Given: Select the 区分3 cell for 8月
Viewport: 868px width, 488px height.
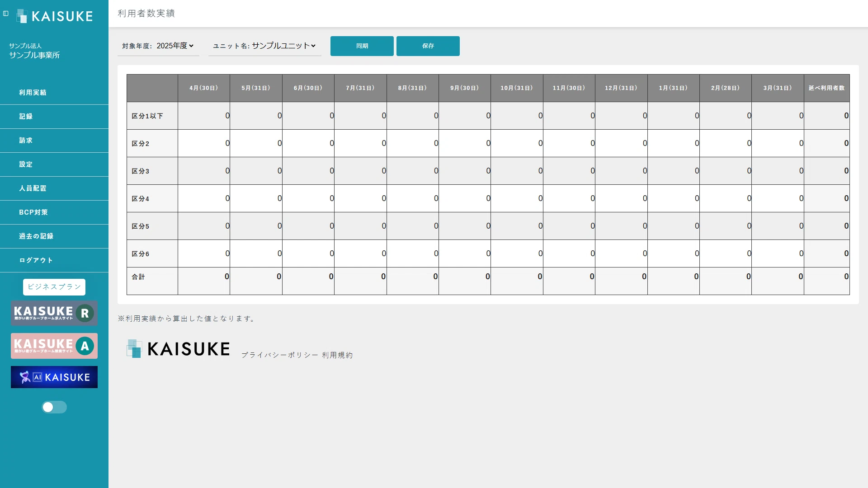Looking at the screenshot, I should (x=413, y=171).
